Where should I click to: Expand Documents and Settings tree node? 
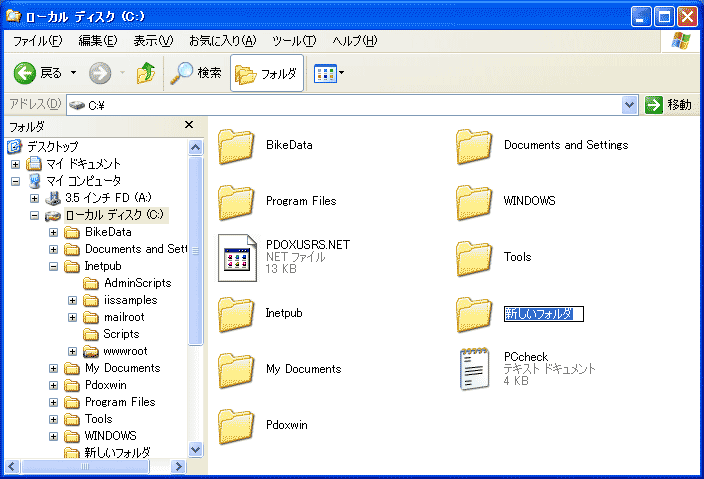(x=53, y=250)
